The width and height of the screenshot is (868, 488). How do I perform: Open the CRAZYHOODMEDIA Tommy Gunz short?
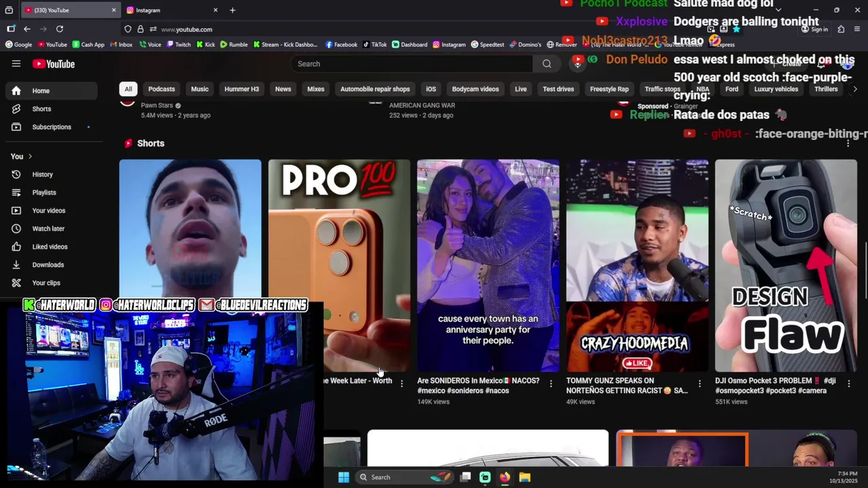[637, 266]
